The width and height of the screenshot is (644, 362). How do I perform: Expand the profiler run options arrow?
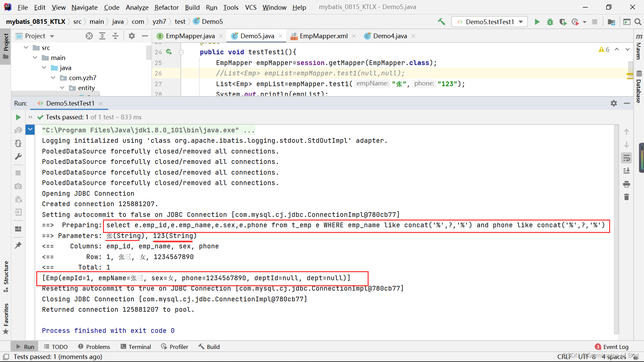585,22
